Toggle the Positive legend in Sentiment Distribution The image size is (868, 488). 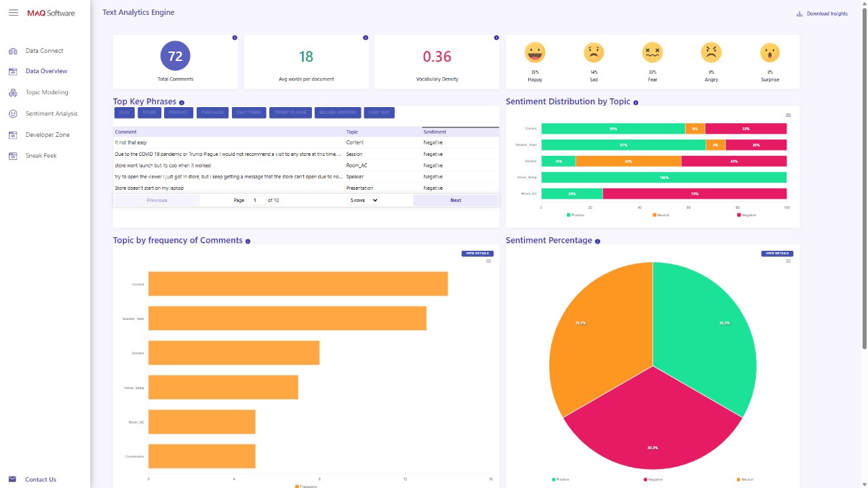575,215
